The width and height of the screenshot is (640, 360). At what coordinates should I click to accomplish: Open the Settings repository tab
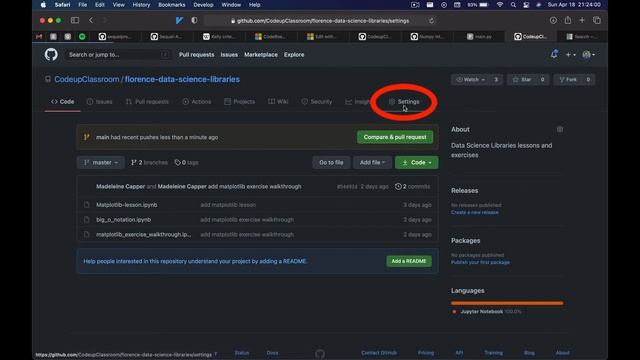click(404, 102)
